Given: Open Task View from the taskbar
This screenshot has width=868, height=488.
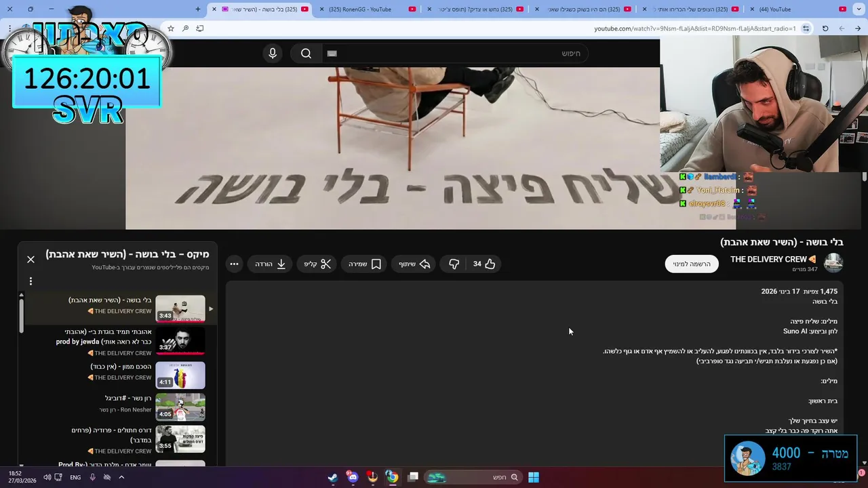Looking at the screenshot, I should click(x=413, y=477).
